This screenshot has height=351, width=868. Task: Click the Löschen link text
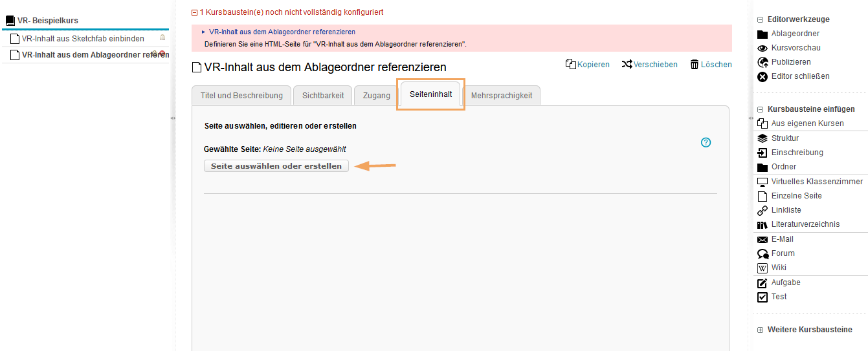pos(717,65)
